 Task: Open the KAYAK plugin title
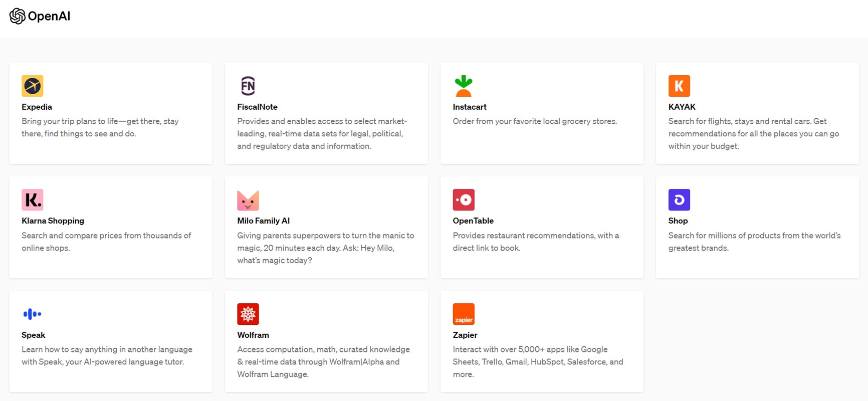[x=682, y=107]
